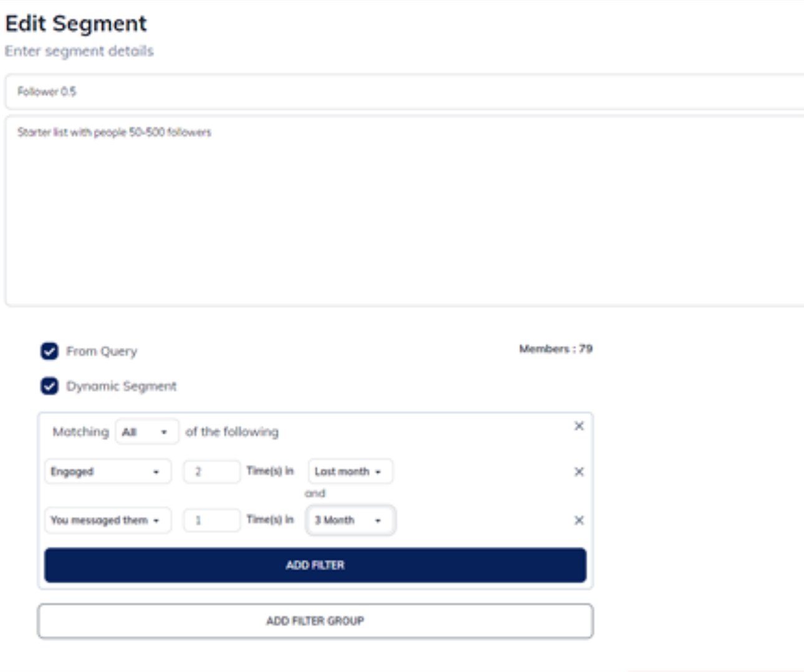Edit the messaged times count field
This screenshot has height=672, width=804.
pos(212,520)
